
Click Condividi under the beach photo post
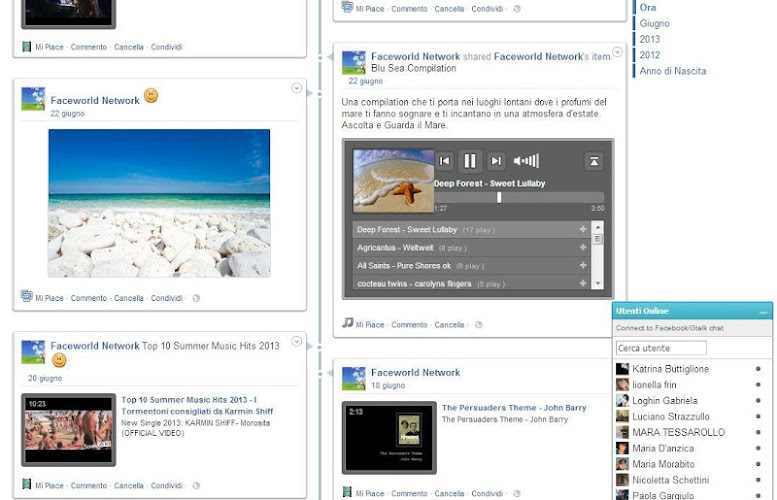coord(166,298)
